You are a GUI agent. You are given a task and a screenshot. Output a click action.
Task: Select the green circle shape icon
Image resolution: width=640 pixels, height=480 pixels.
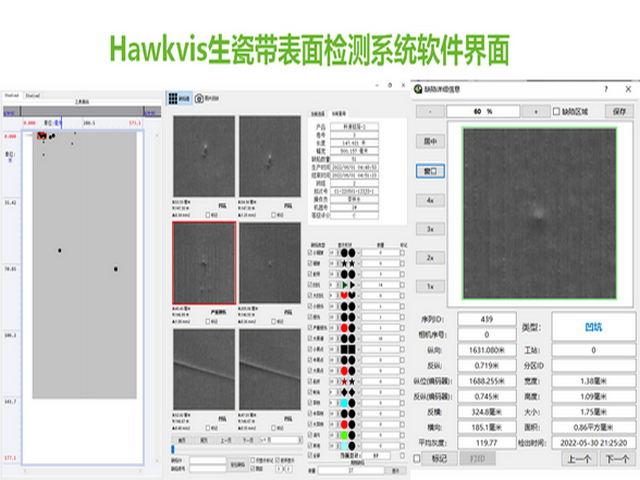[x=344, y=435]
